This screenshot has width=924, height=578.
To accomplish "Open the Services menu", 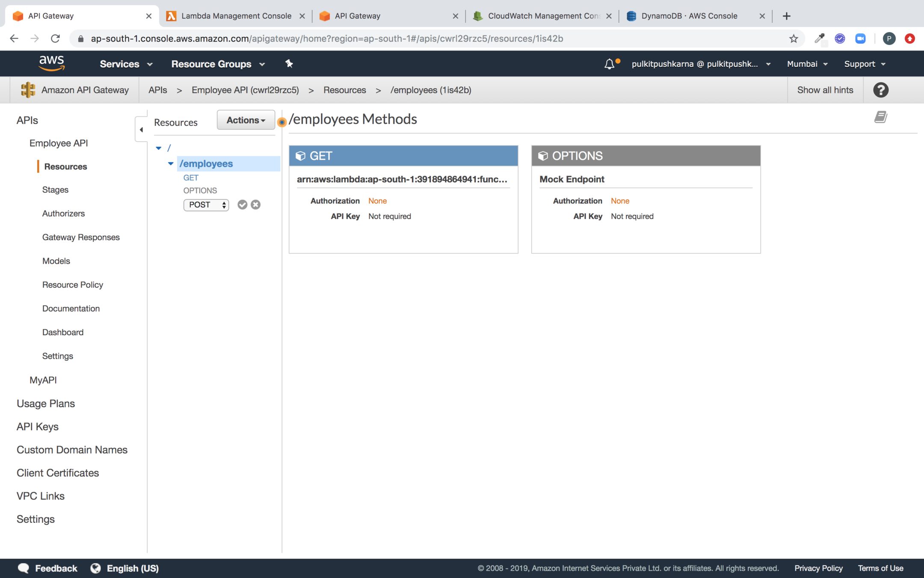I will pos(126,64).
